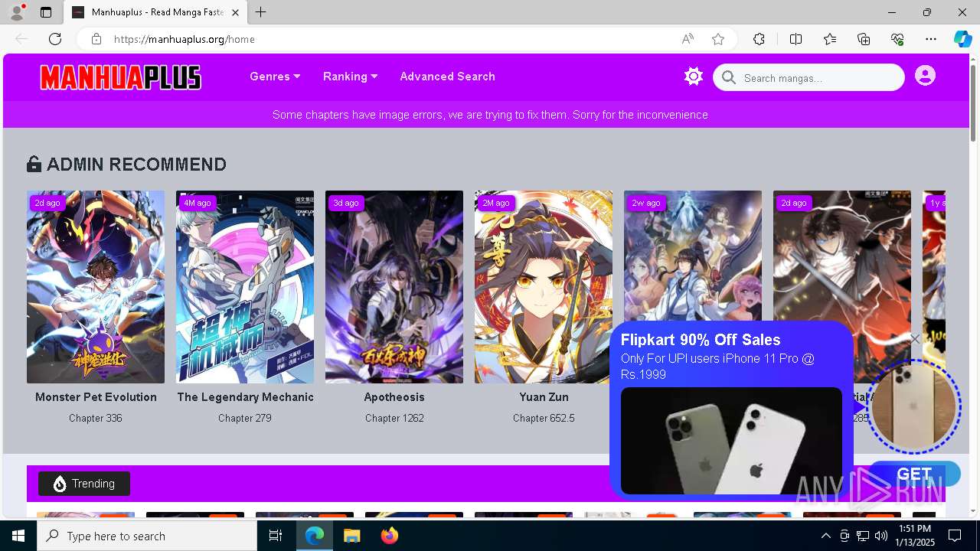Open Browser essentials heart icon
The height and width of the screenshot is (551, 980).
(897, 39)
